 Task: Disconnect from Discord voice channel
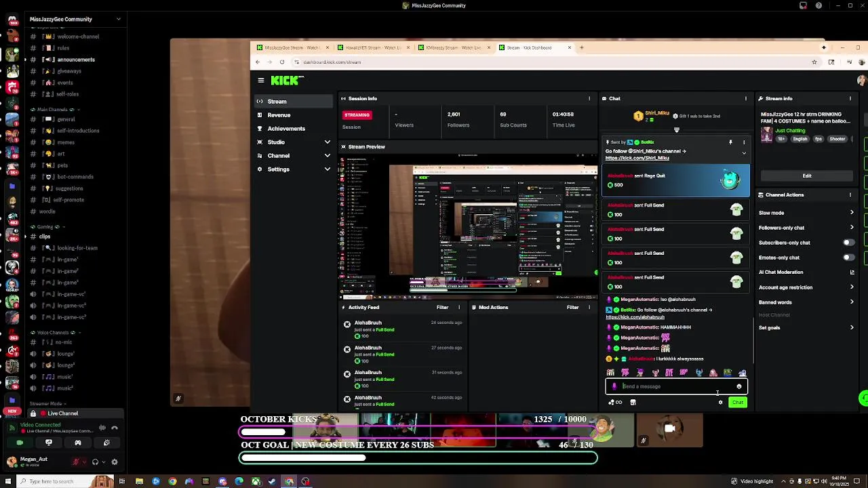tap(115, 428)
